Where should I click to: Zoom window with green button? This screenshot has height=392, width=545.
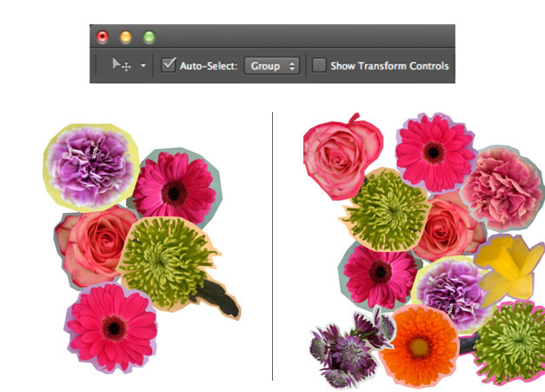150,37
